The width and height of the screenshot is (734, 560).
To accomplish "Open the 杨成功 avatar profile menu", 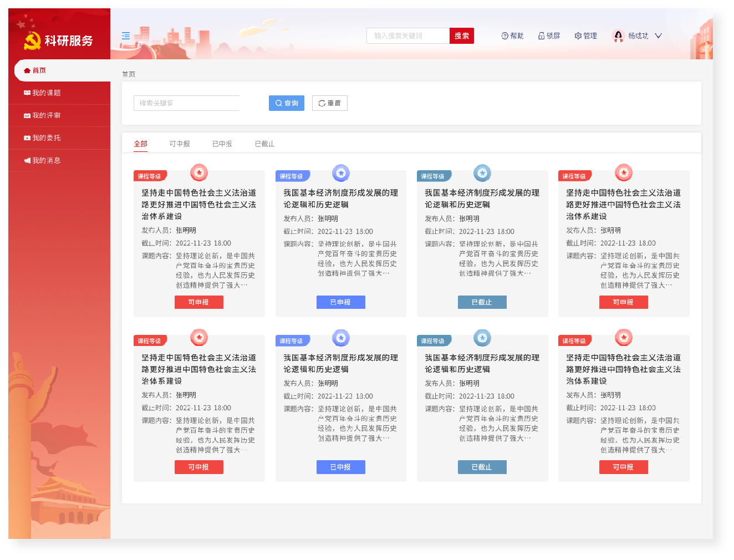I will click(618, 35).
